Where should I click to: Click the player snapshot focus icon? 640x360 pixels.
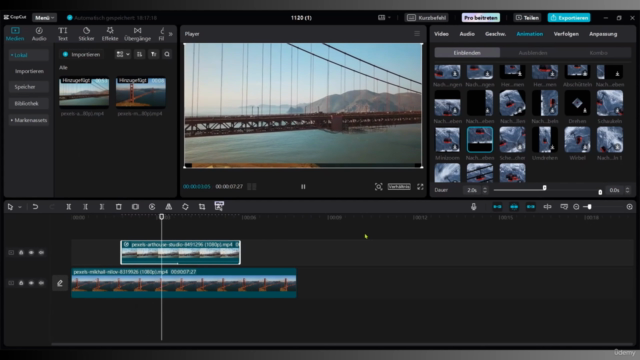[379, 187]
